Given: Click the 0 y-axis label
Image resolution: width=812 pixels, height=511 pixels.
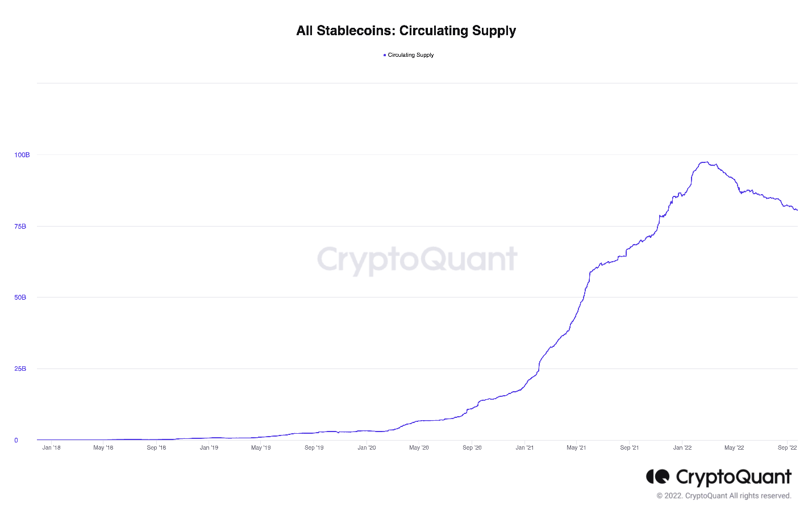Looking at the screenshot, I should point(16,440).
